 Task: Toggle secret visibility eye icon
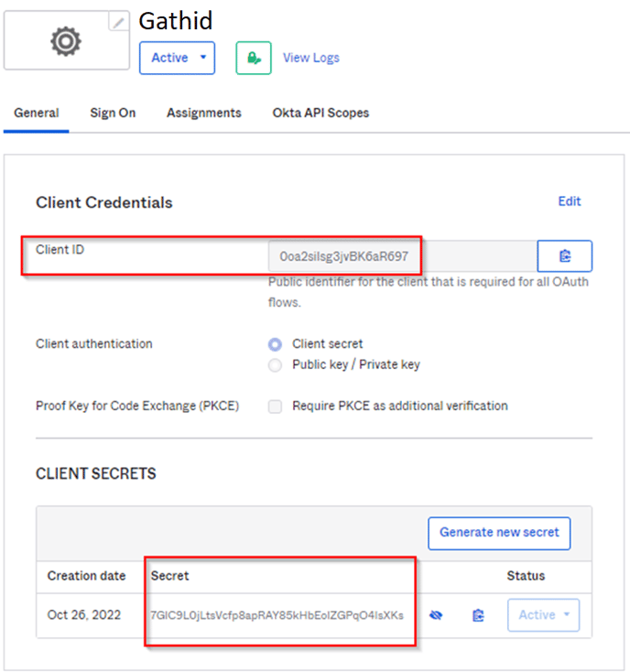pos(436,615)
